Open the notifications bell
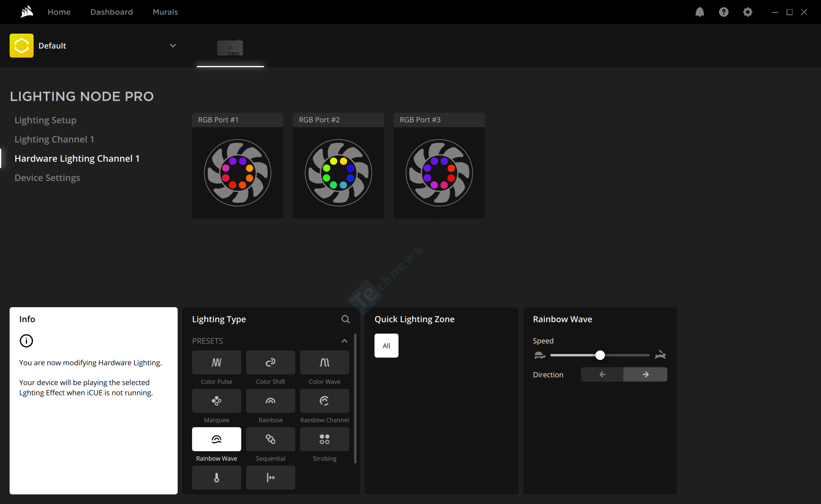Screen dimensions: 821x504 [x=699, y=12]
